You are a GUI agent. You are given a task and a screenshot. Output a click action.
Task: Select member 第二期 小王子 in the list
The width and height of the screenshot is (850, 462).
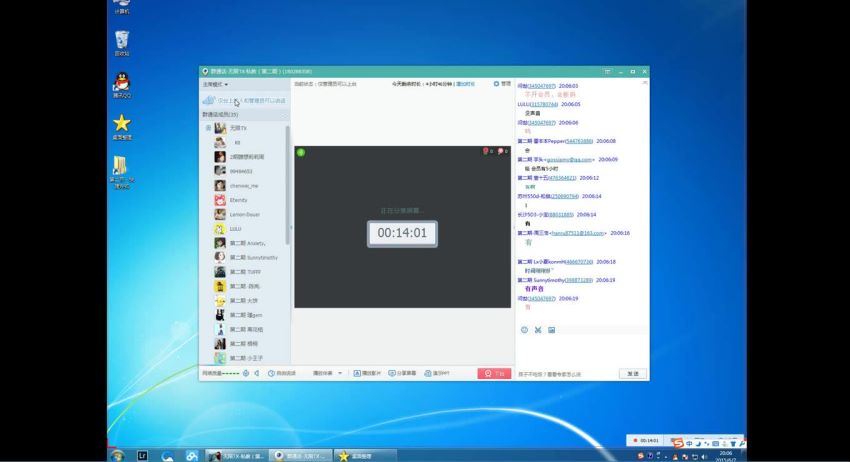pyautogui.click(x=244, y=358)
